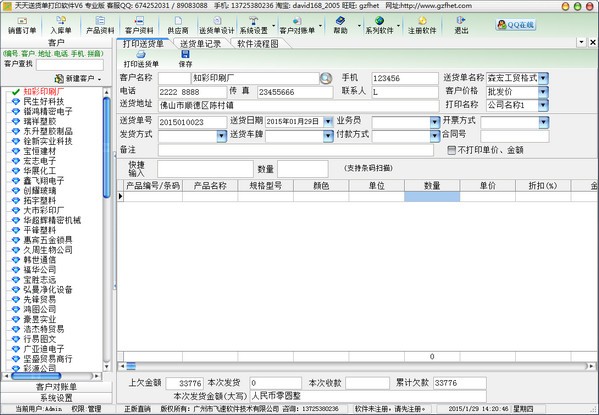The width and height of the screenshot is (599, 415).
Task: Click the customer search magnifier icon
Action: (326, 78)
